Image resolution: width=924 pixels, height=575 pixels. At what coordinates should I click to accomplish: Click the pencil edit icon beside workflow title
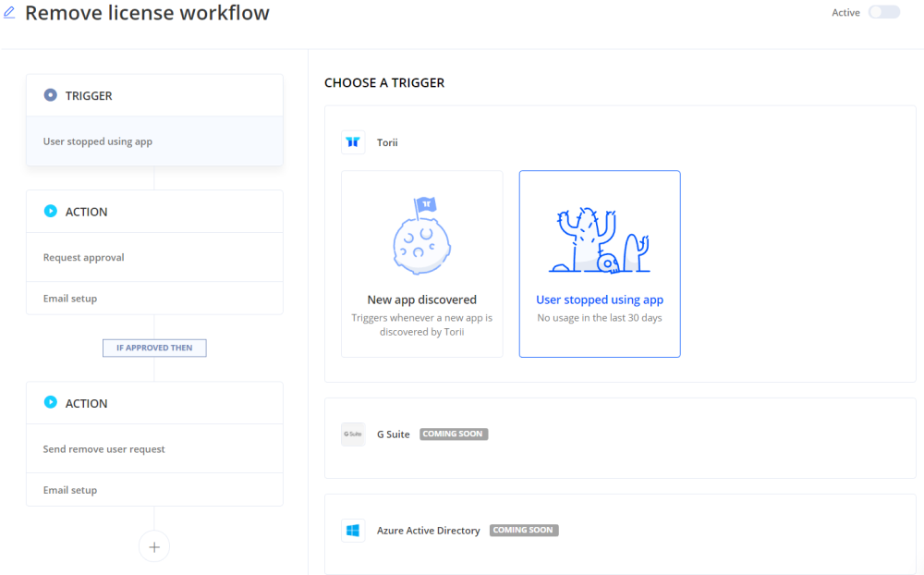tap(9, 13)
